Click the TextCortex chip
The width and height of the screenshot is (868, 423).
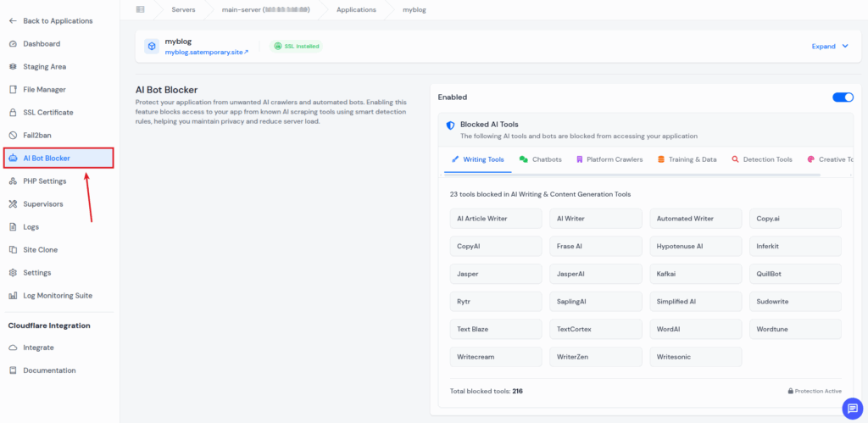(596, 330)
